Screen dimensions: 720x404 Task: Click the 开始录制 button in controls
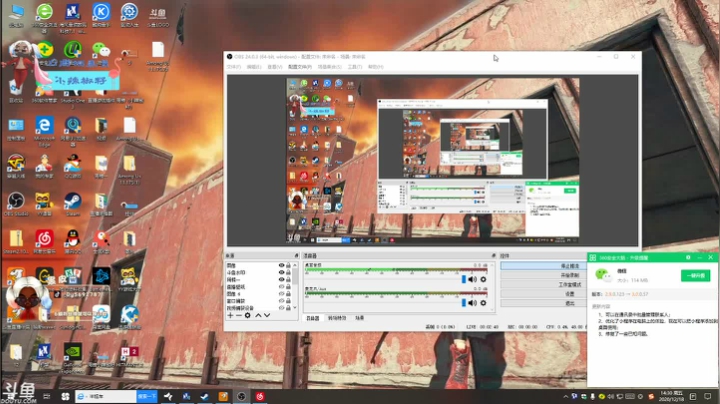tap(543, 275)
